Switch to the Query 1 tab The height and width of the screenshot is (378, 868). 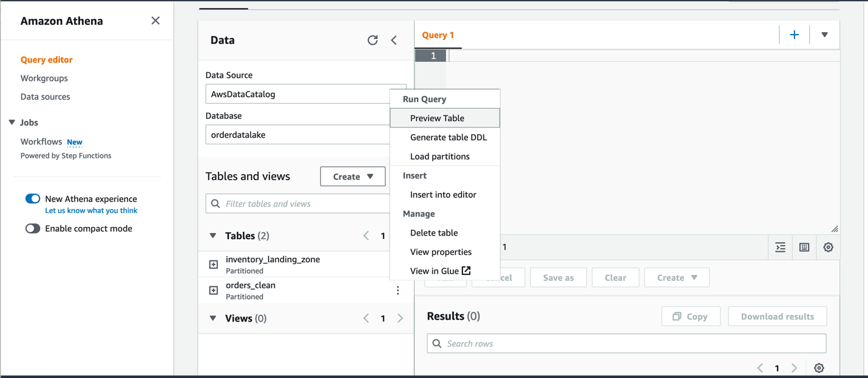pos(438,35)
